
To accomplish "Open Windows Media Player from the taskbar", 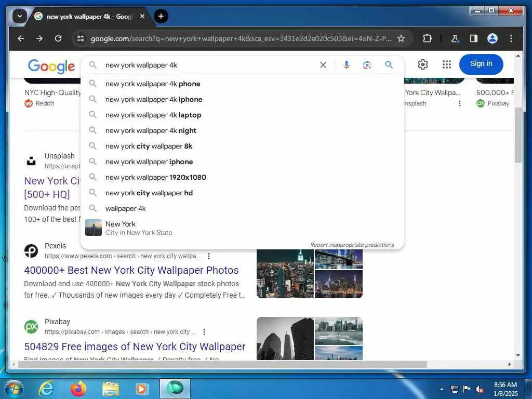I will pos(141,389).
